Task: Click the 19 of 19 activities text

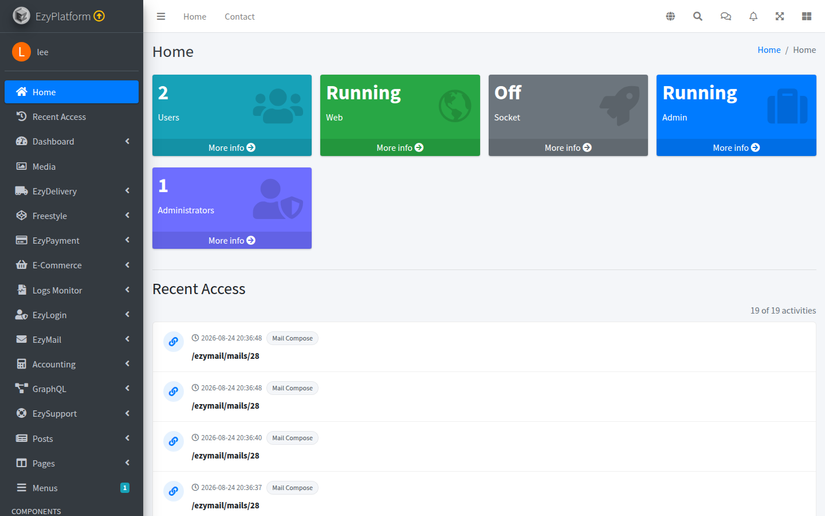Action: tap(783, 310)
